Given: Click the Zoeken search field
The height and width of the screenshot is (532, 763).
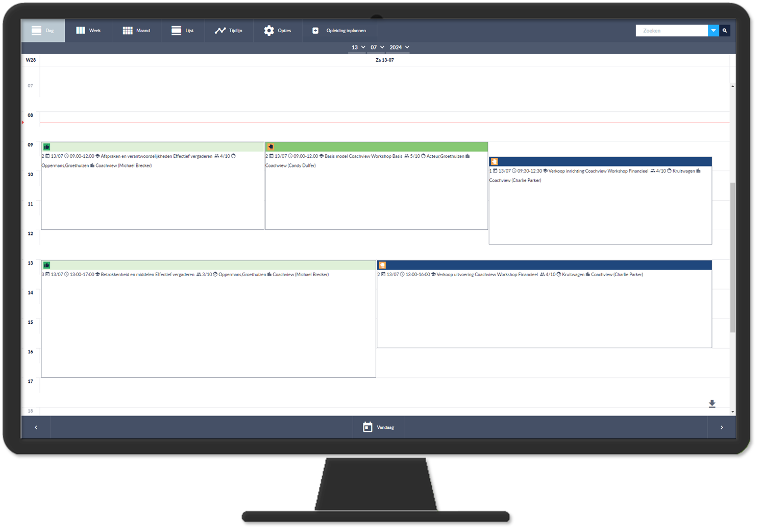Looking at the screenshot, I should (672, 31).
